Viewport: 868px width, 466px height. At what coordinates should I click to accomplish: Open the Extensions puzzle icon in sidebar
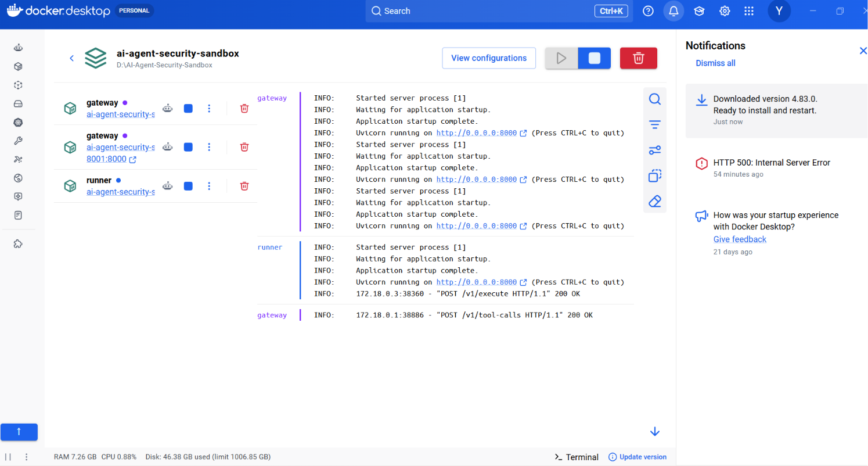tap(18, 244)
